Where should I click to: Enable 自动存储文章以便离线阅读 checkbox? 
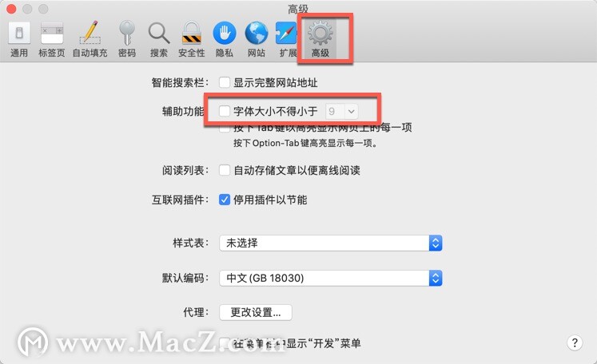point(225,170)
